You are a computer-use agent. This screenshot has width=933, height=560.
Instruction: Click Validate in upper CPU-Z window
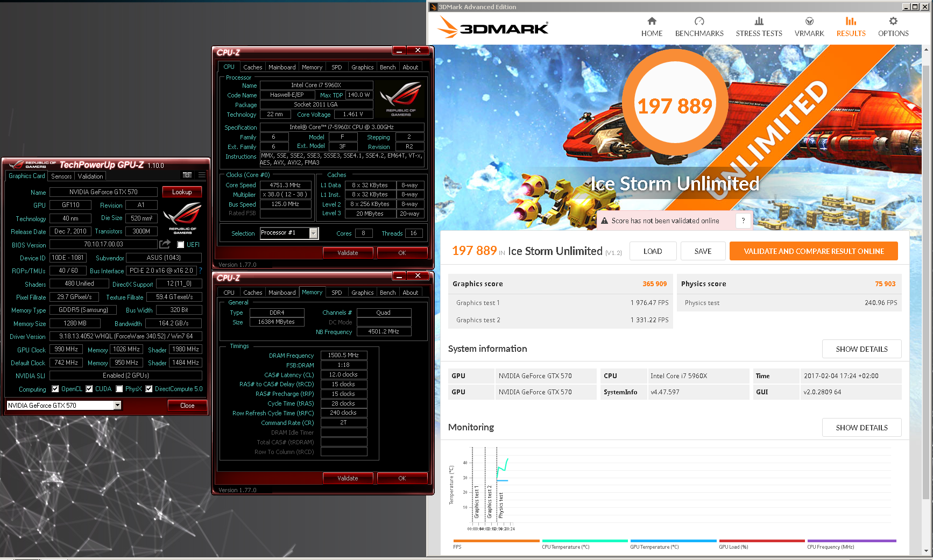(x=348, y=253)
